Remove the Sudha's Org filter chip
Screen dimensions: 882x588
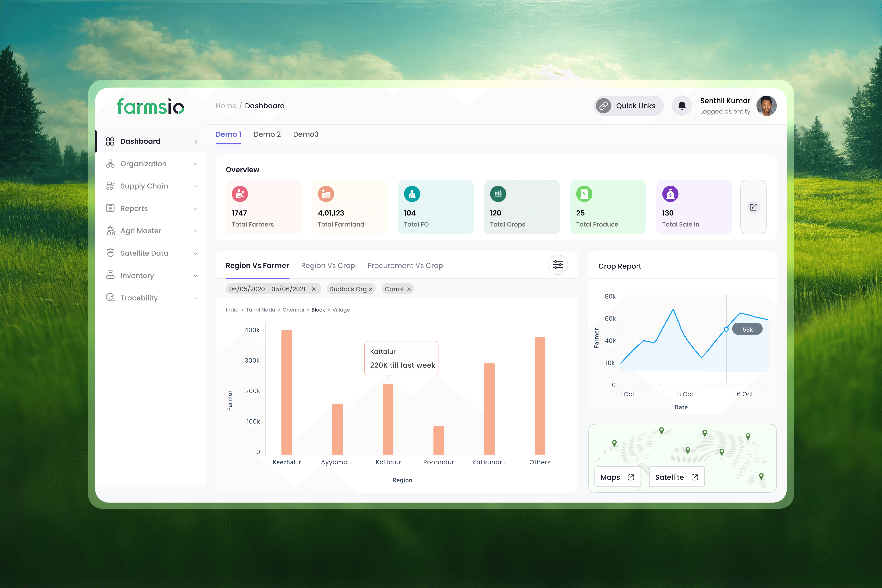(371, 289)
